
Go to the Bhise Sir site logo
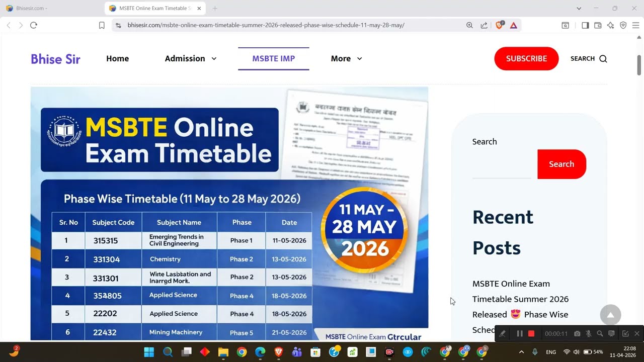tap(55, 59)
